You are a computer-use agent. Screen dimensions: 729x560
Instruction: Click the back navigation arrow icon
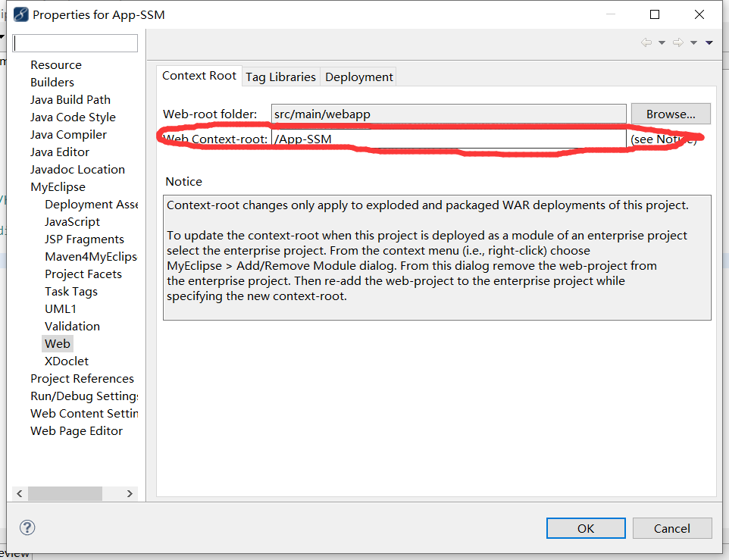(646, 42)
